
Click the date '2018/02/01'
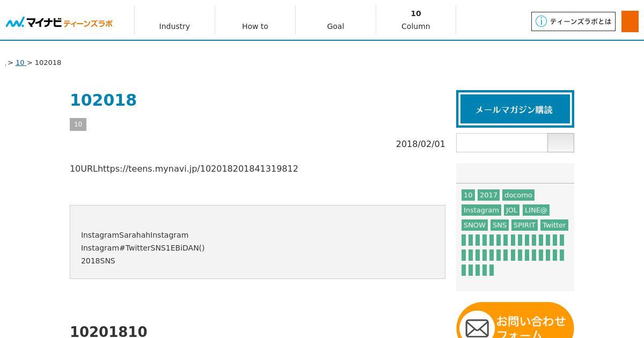421,144
